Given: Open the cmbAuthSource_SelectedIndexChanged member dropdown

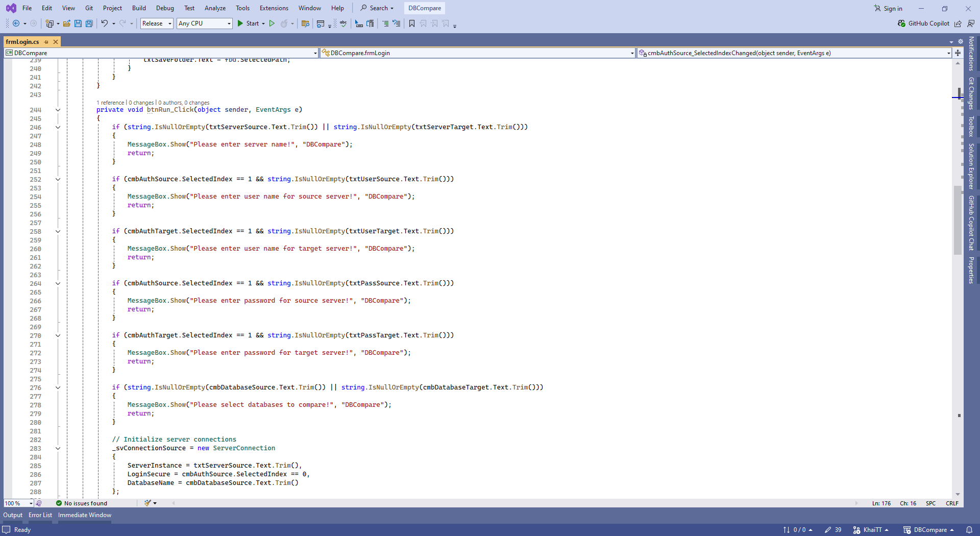Looking at the screenshot, I should (x=794, y=53).
